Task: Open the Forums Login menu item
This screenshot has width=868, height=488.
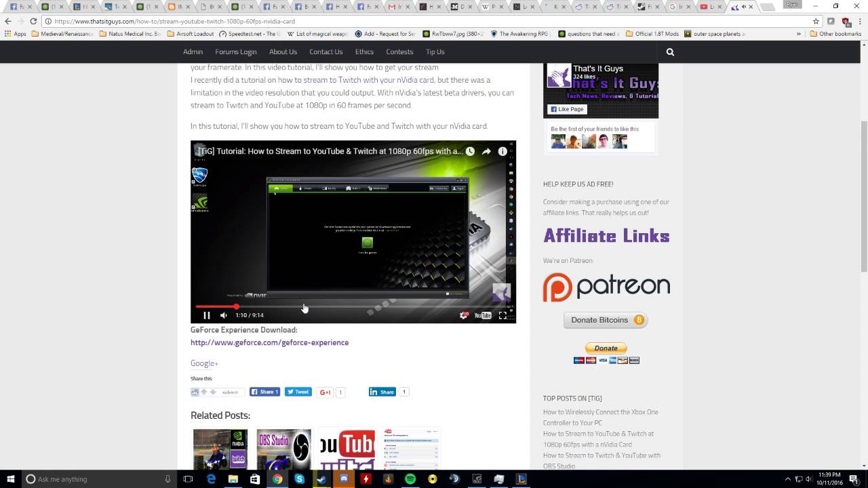Action: 236,52
